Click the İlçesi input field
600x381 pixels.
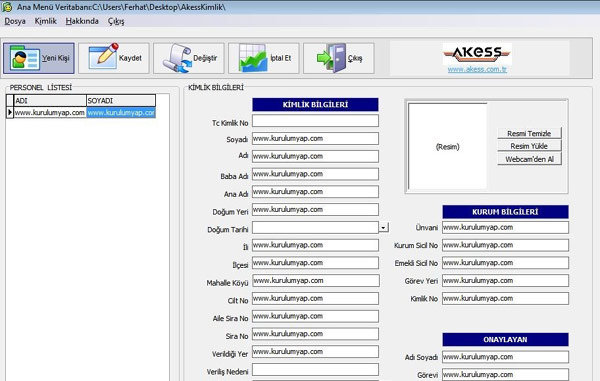click(315, 263)
